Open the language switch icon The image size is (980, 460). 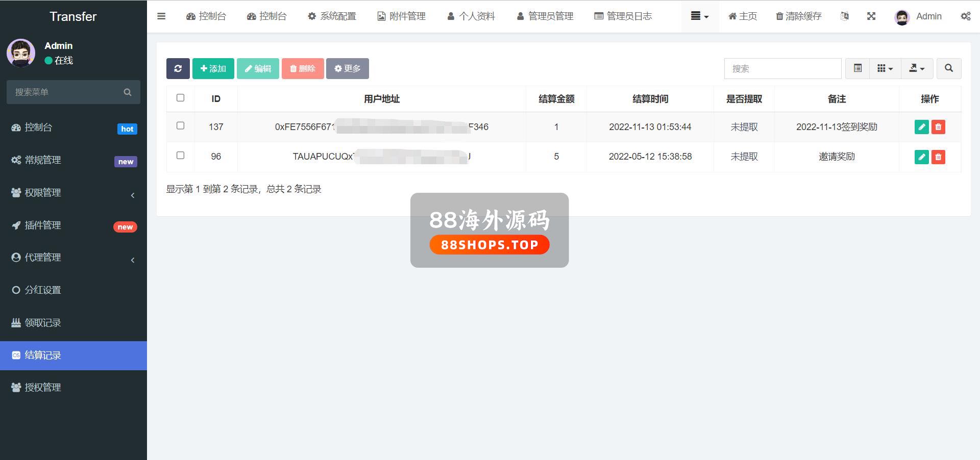click(845, 16)
